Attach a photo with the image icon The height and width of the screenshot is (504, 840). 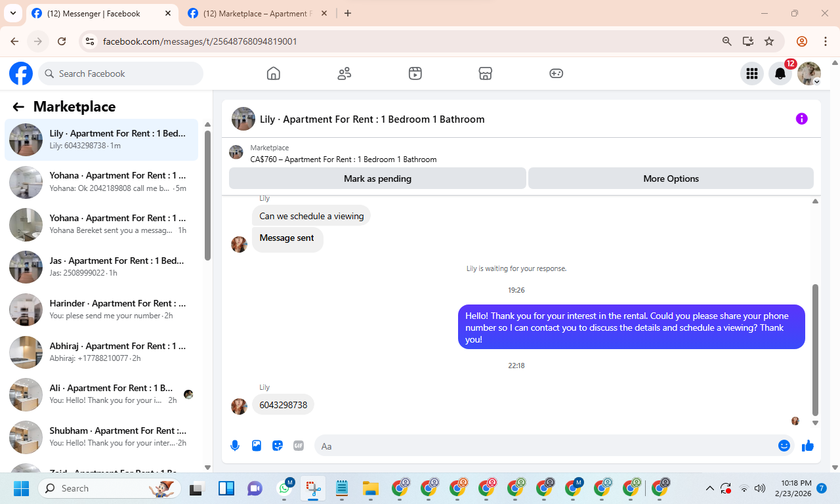(x=257, y=446)
